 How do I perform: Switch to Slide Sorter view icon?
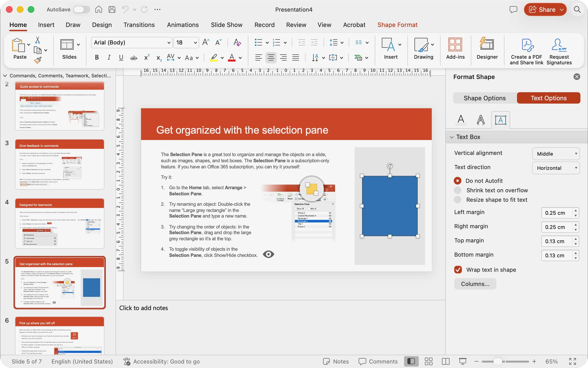(x=428, y=361)
